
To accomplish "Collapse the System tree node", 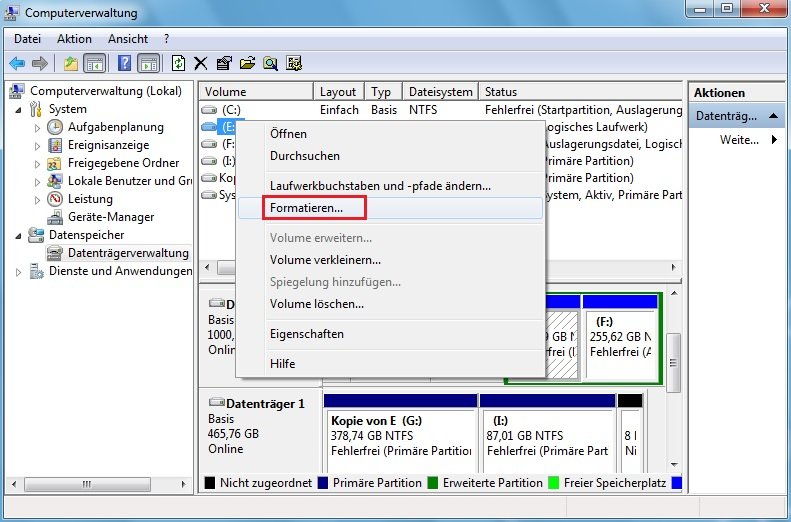I will pyautogui.click(x=19, y=109).
